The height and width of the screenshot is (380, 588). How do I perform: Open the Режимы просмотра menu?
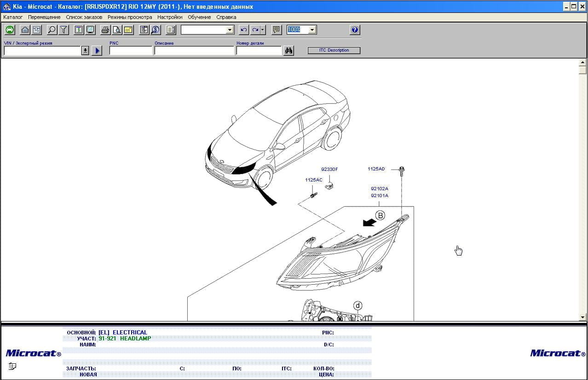[130, 17]
